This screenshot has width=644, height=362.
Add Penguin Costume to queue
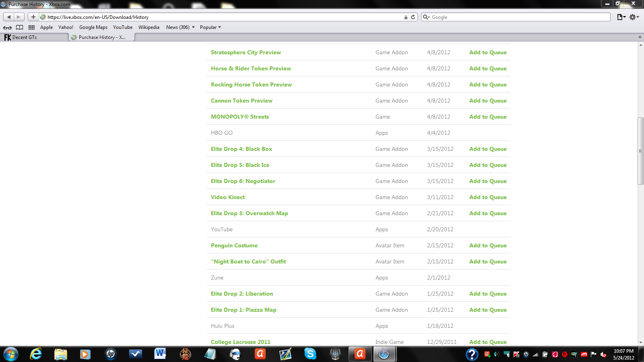tap(488, 245)
